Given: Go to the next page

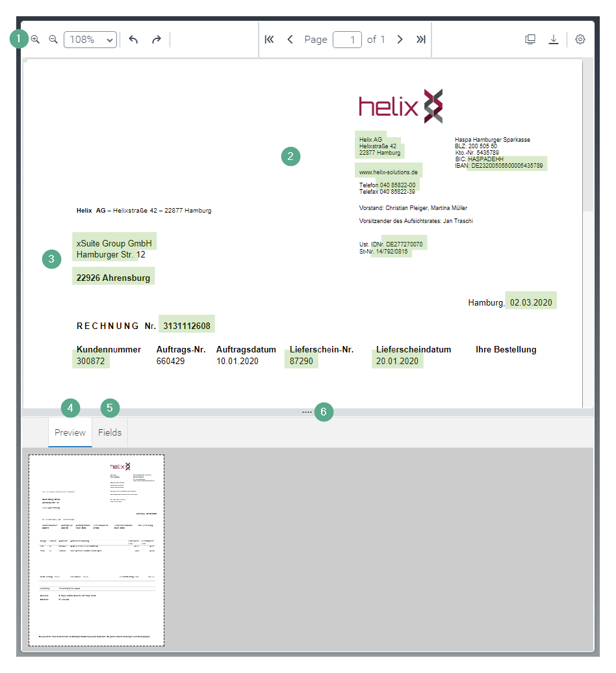Looking at the screenshot, I should point(400,40).
